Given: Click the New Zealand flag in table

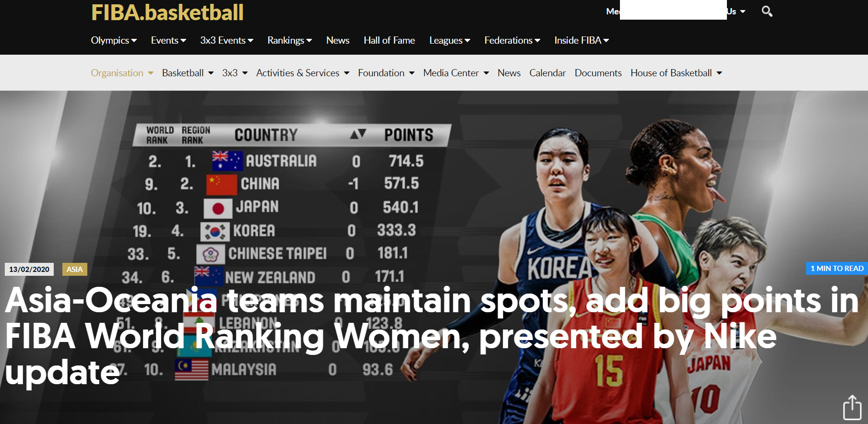Looking at the screenshot, I should [x=209, y=276].
